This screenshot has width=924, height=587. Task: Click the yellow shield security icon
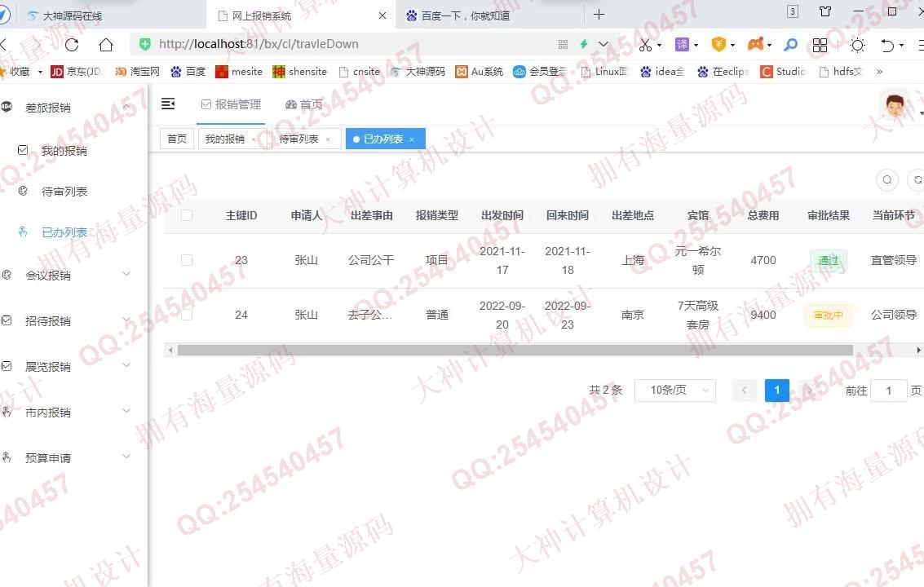click(718, 44)
